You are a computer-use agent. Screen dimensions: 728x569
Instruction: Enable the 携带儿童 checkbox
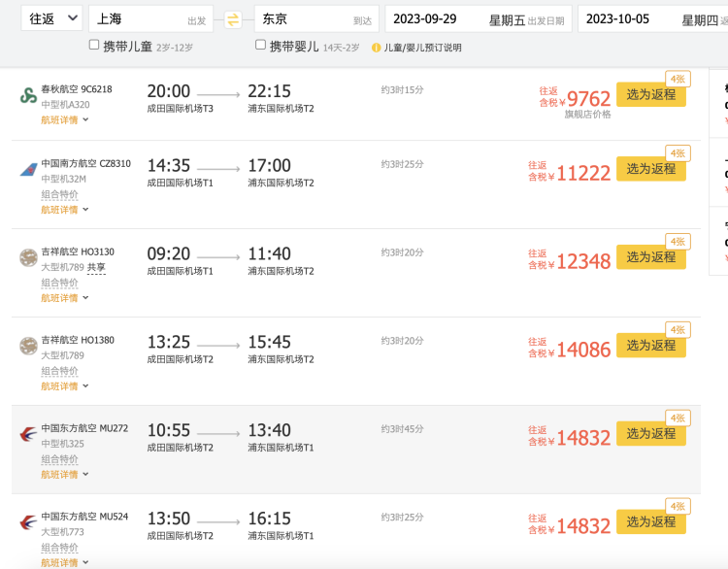click(x=94, y=45)
